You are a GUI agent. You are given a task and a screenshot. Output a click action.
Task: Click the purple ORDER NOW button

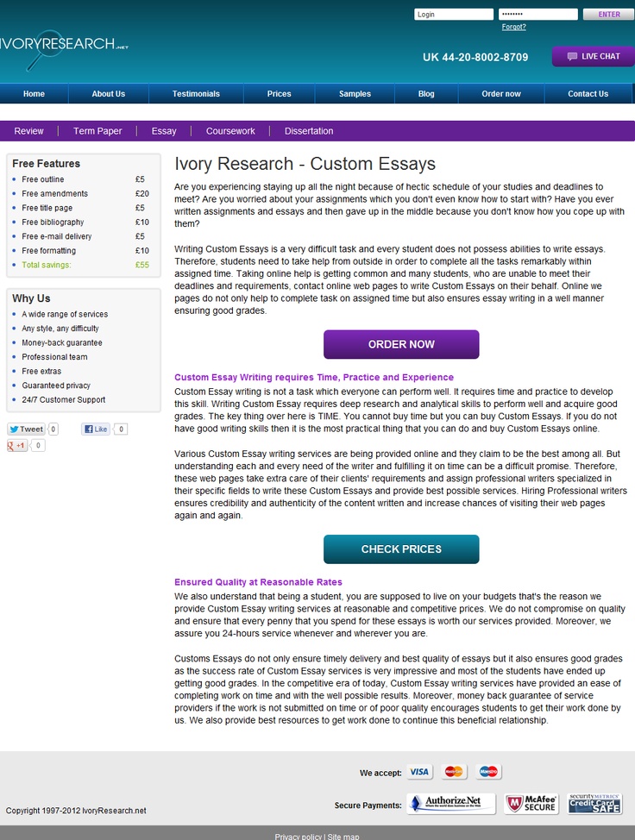point(401,344)
